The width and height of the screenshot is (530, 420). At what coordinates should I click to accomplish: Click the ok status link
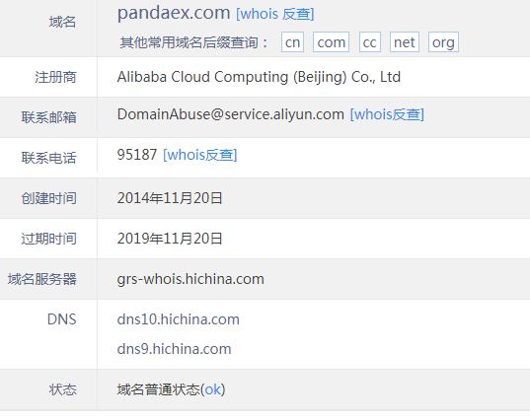(x=213, y=389)
